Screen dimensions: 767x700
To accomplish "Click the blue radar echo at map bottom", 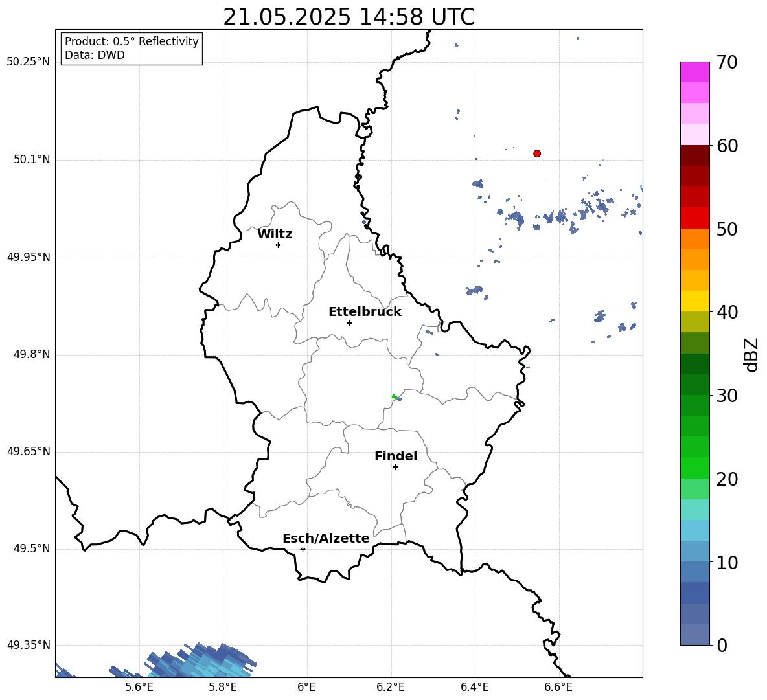I will coord(201,661).
